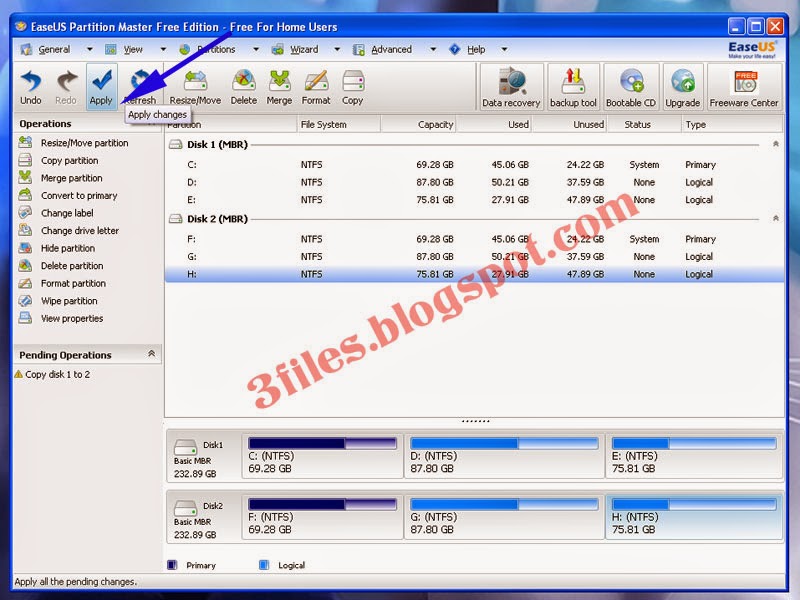The image size is (800, 600).
Task: Sort by the File System column header
Action: click(339, 124)
